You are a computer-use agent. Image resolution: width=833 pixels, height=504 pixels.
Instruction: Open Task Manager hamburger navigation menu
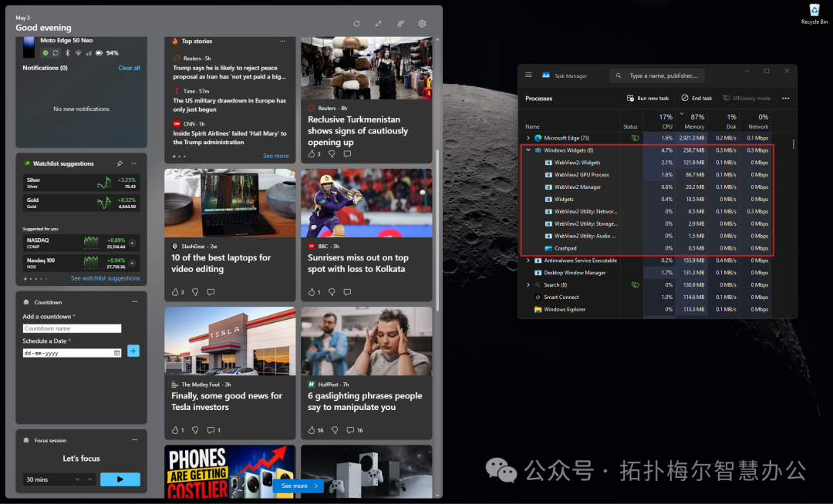pyautogui.click(x=528, y=76)
